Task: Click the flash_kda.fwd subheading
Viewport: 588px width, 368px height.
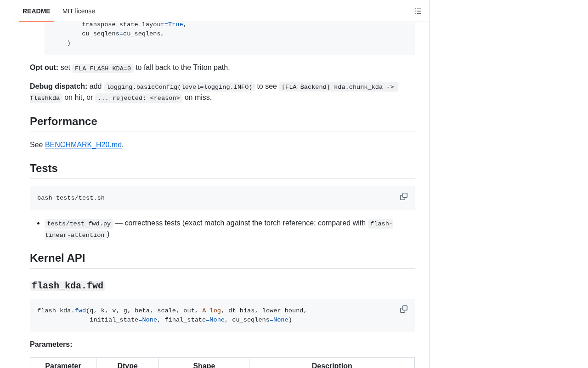Action: (x=68, y=286)
